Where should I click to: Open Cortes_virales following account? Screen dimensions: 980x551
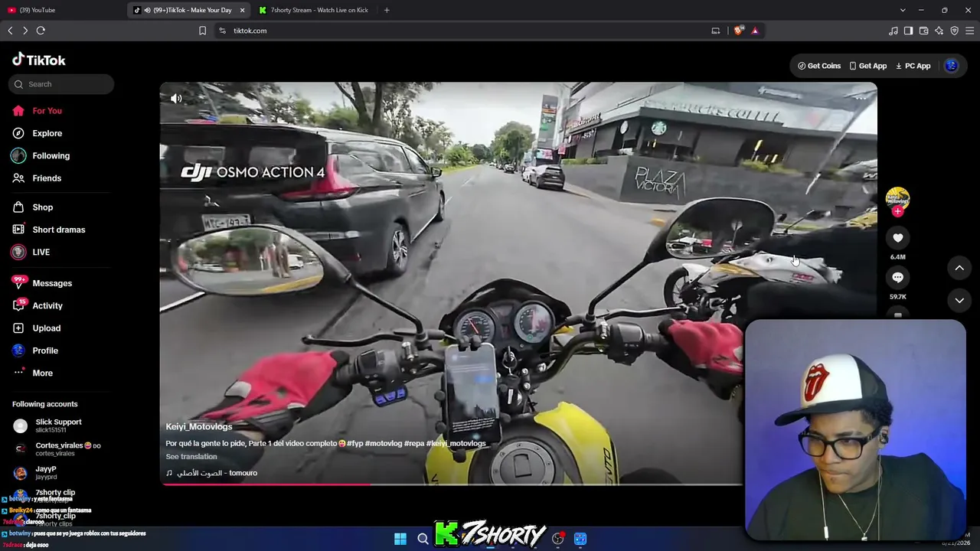coord(58,449)
